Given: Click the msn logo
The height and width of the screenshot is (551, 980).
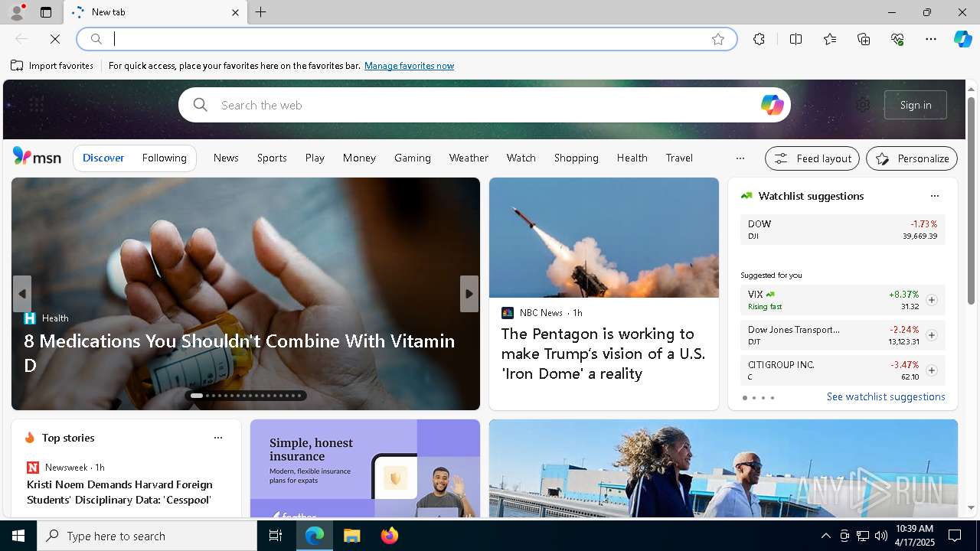Looking at the screenshot, I should (37, 157).
